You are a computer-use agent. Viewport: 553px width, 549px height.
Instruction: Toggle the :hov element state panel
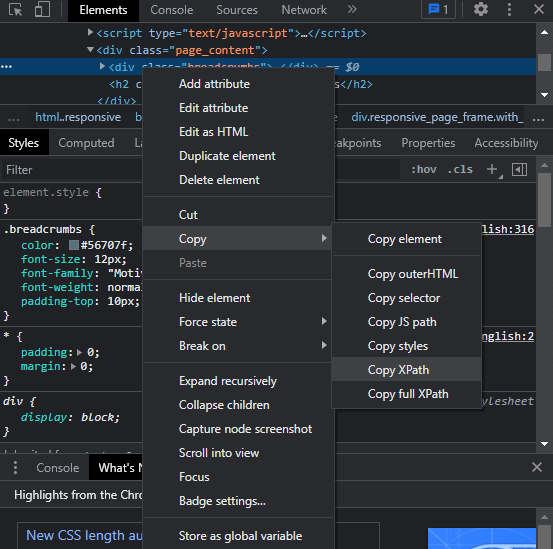tap(424, 170)
